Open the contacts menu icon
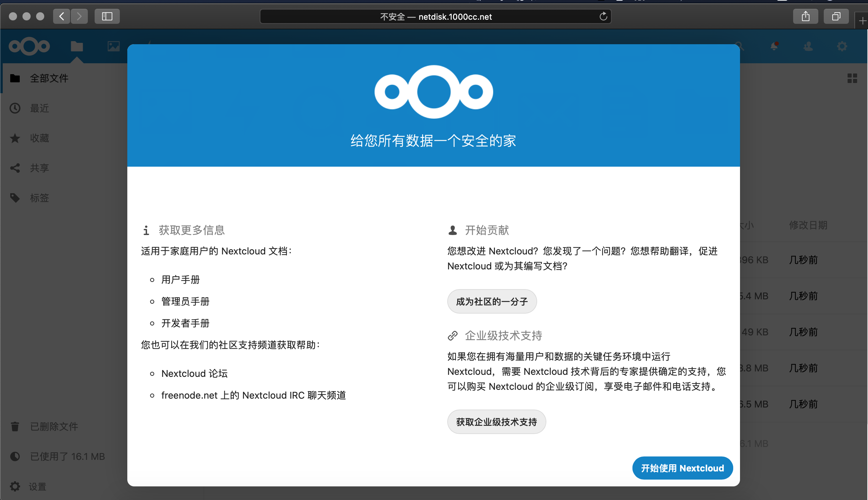868x500 pixels. 808,46
